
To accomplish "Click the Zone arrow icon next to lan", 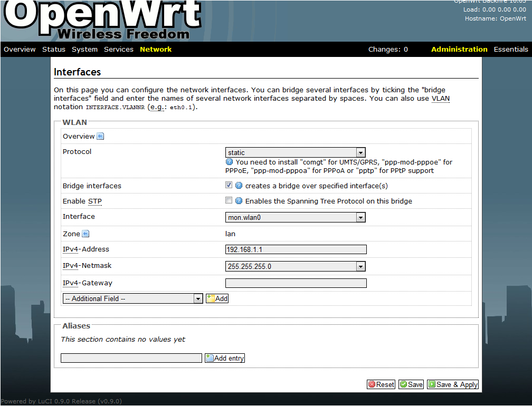I will coord(85,233).
